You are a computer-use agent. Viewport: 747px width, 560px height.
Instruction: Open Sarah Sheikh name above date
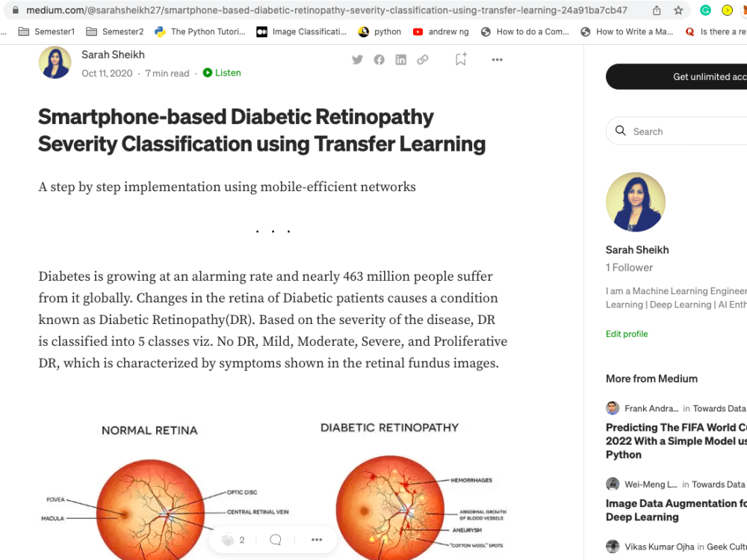[x=113, y=55]
